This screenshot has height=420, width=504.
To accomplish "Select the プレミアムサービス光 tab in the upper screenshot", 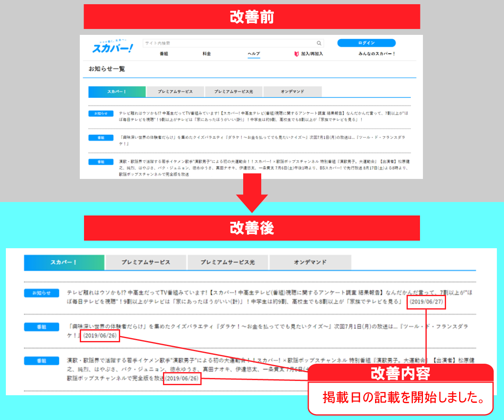I will [234, 92].
